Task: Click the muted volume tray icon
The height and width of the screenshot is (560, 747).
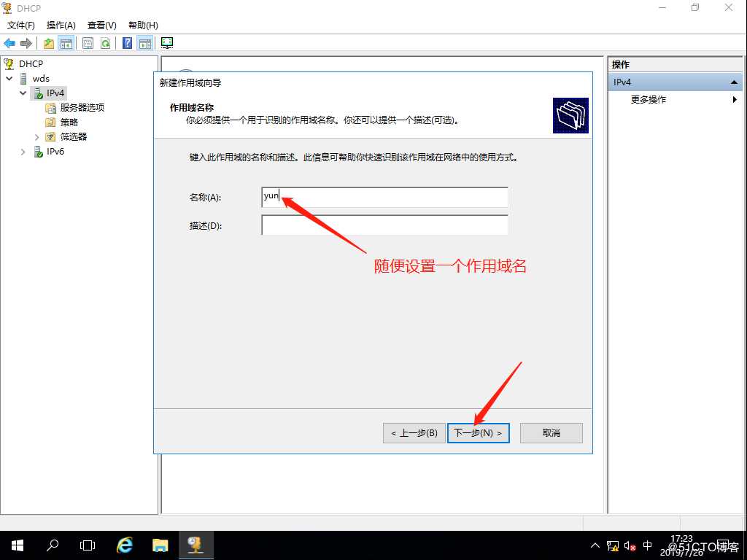Action: tap(630, 545)
